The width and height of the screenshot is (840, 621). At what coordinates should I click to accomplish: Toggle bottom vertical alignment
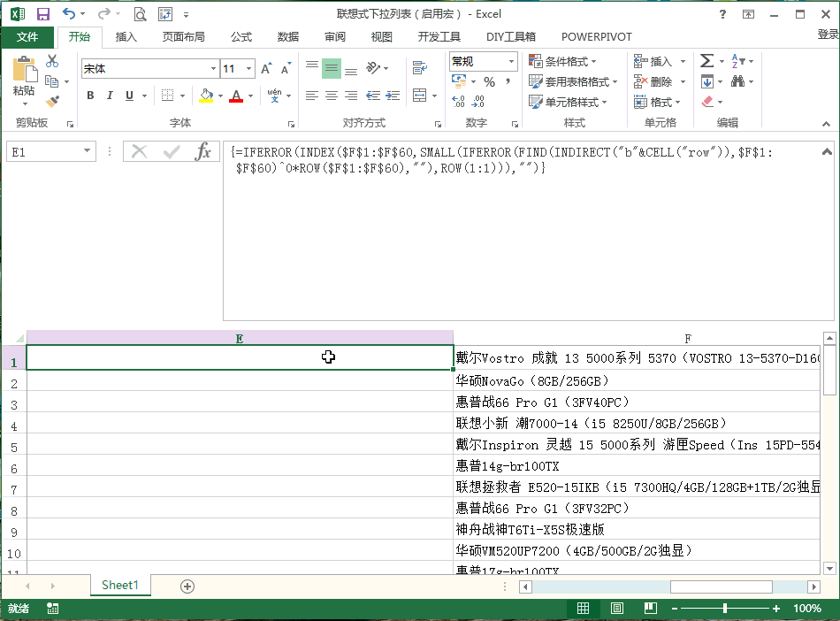pyautogui.click(x=351, y=70)
